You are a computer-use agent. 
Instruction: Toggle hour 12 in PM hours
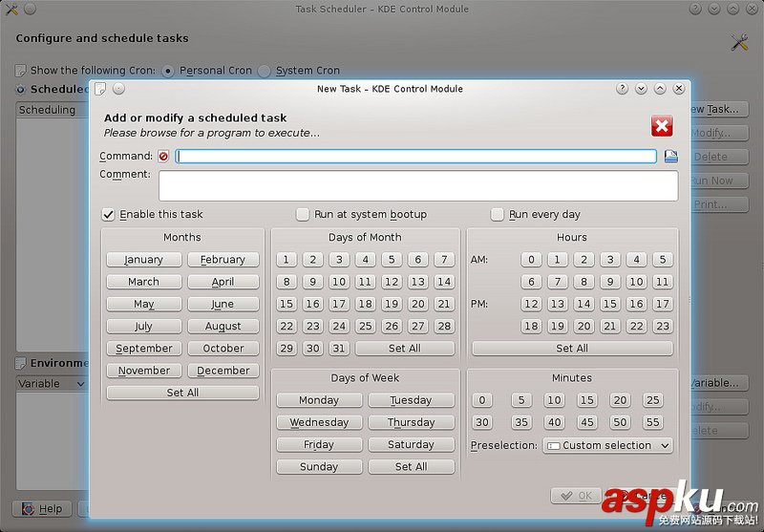(531, 304)
